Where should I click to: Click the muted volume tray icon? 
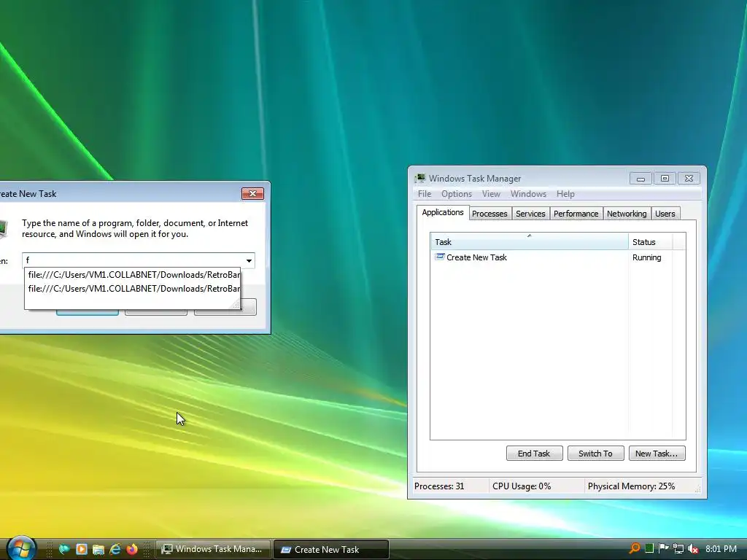[693, 549]
